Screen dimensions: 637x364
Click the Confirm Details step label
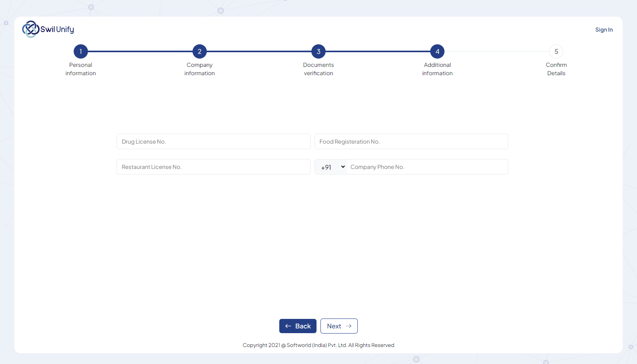tap(556, 69)
